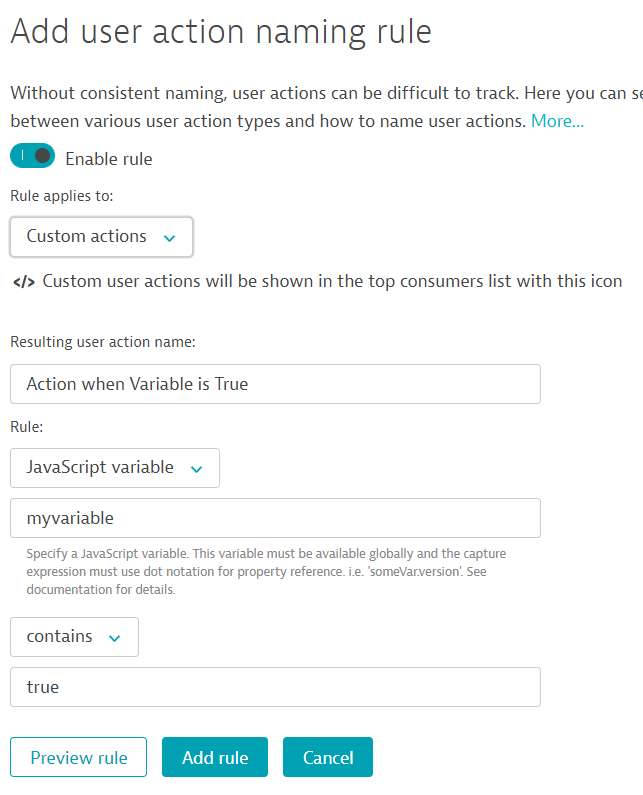Click the "true" value input field
Screen dimensions: 643x795
pyautogui.click(x=275, y=687)
